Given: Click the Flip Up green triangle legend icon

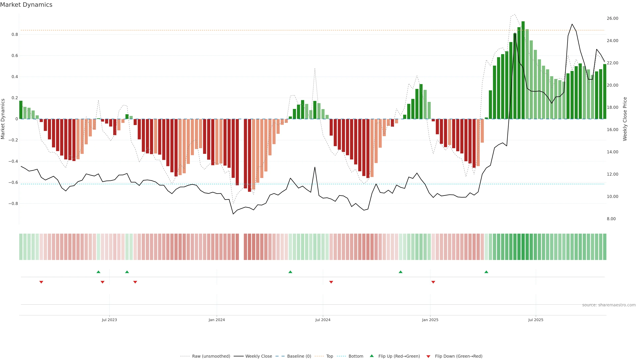Looking at the screenshot, I should tap(371, 356).
